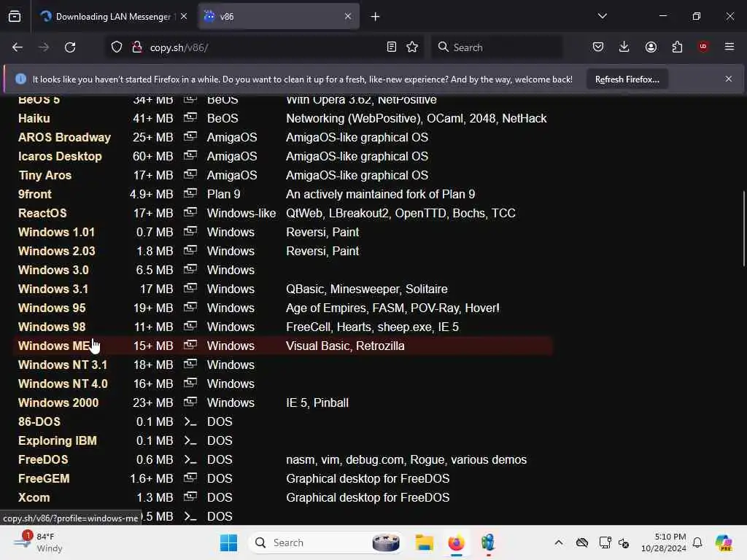Click graphical icon in Haiku row

pyautogui.click(x=190, y=117)
